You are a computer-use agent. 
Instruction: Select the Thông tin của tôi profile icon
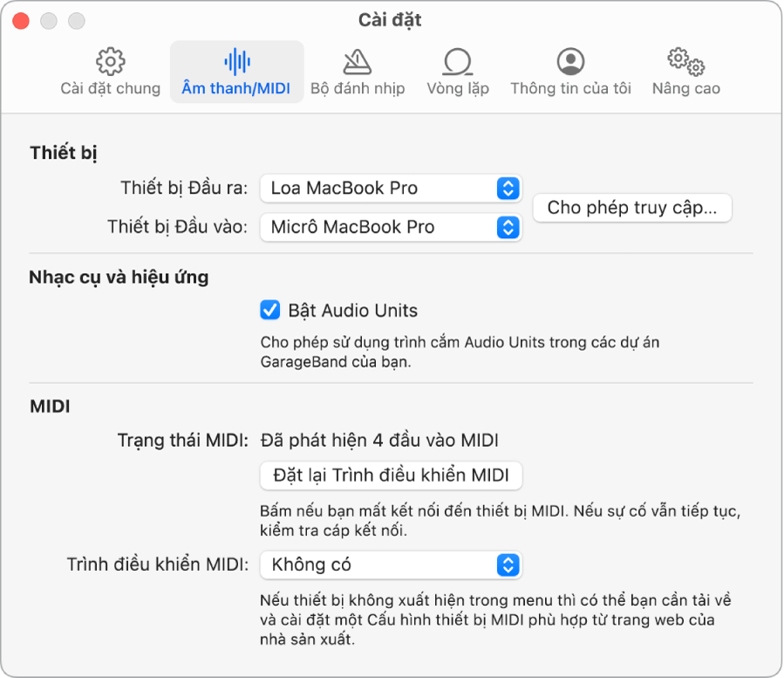[x=570, y=62]
